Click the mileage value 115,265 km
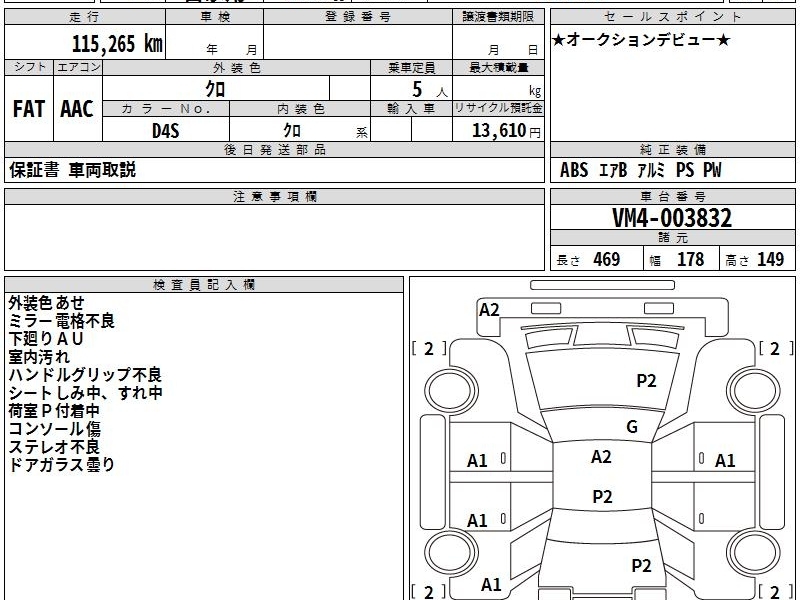This screenshot has width=800, height=600. [x=117, y=43]
